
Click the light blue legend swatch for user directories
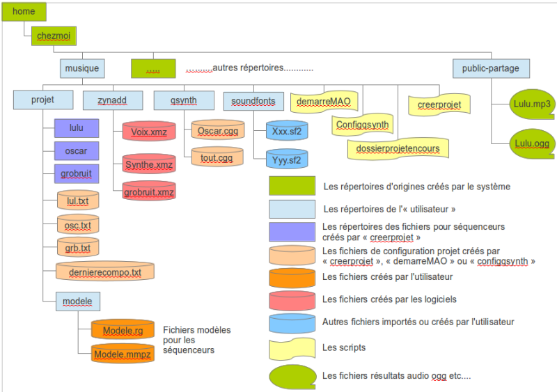coord(292,209)
